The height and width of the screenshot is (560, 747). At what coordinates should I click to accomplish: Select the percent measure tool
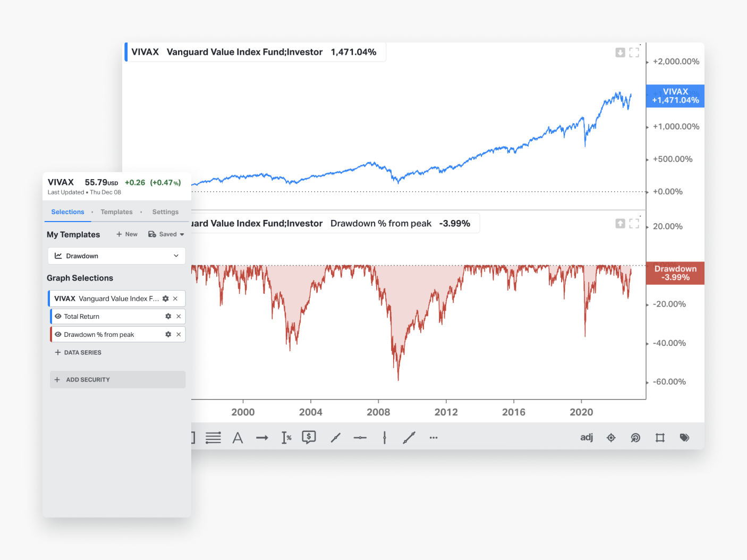tap(286, 438)
